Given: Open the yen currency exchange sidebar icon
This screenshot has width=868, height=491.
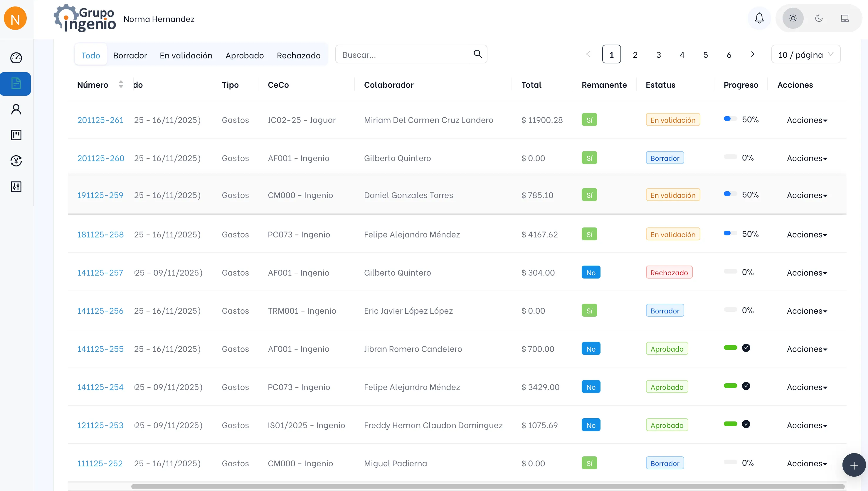Looking at the screenshot, I should click(x=16, y=161).
